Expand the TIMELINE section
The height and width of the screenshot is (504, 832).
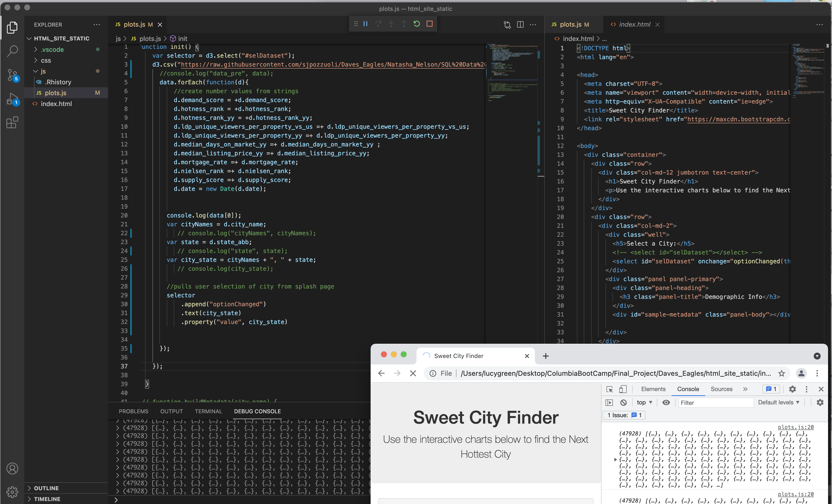coord(47,499)
